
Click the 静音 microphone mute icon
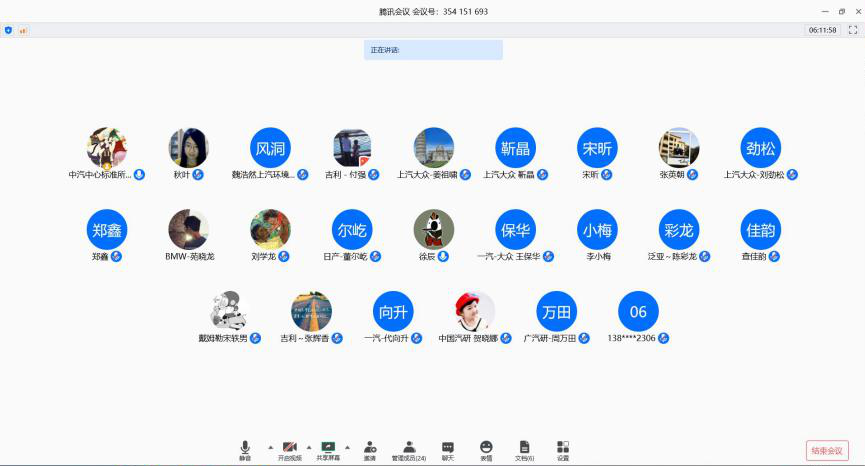pos(245,447)
